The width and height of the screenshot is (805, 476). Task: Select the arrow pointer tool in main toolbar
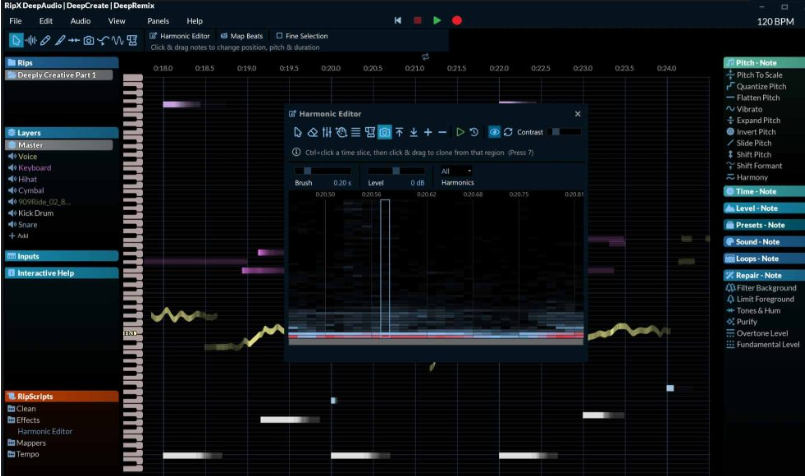click(x=16, y=40)
